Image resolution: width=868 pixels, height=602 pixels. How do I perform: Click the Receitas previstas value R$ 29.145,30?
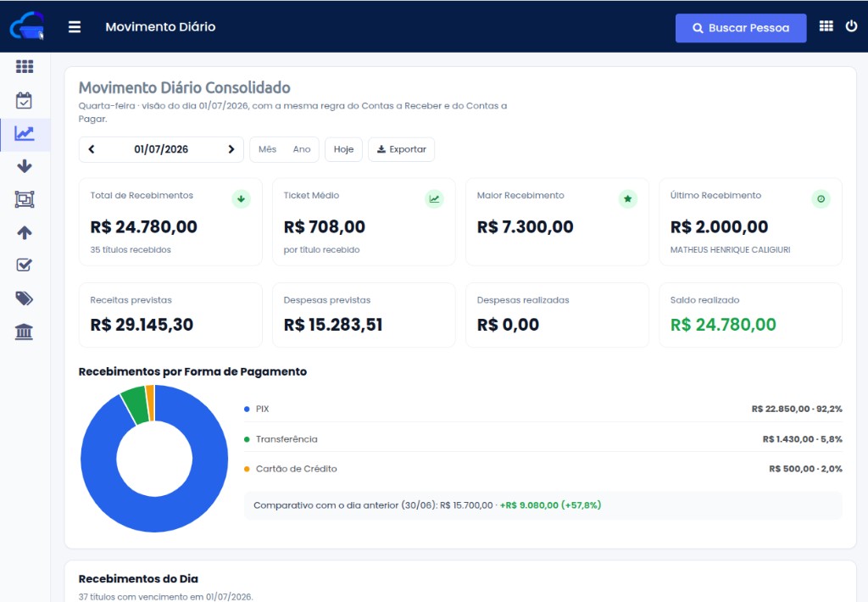click(142, 325)
